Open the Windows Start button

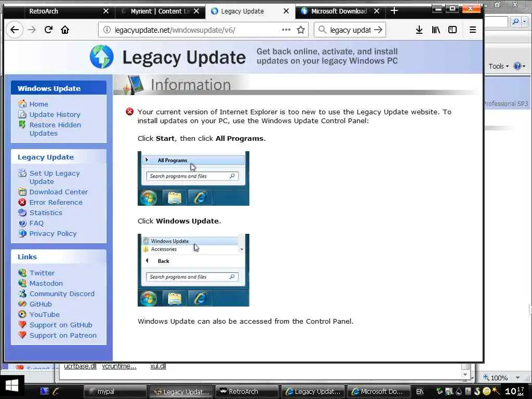[12, 387]
